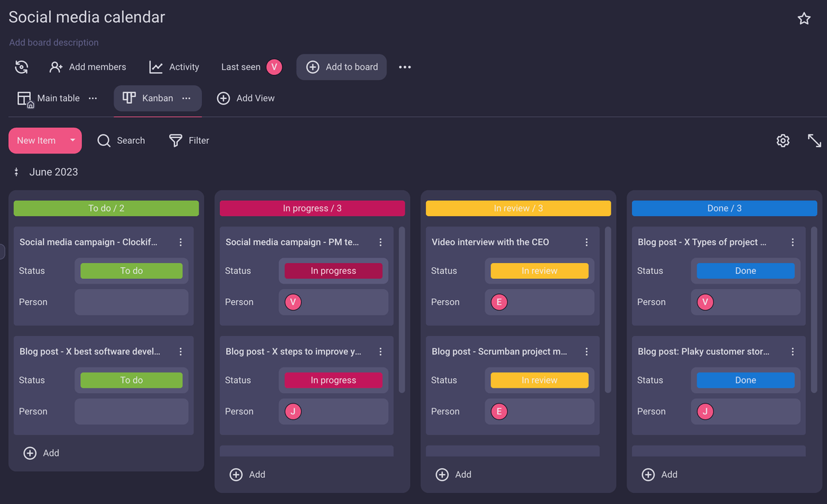Open Kanban view options menu

click(x=186, y=98)
